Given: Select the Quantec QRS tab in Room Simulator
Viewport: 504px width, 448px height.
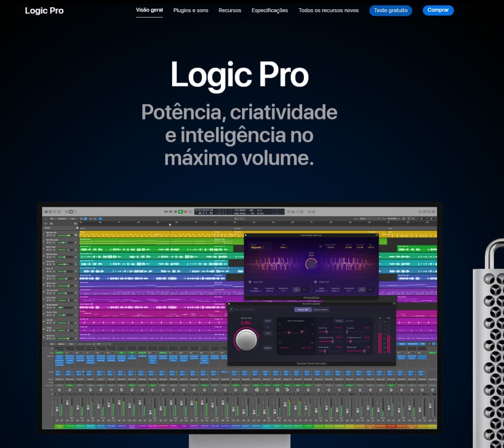Looking at the screenshot, I should tap(303, 310).
